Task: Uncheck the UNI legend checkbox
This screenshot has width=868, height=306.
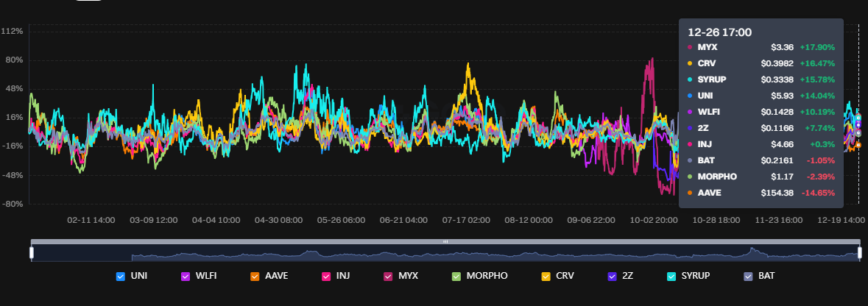Action: 121,276
